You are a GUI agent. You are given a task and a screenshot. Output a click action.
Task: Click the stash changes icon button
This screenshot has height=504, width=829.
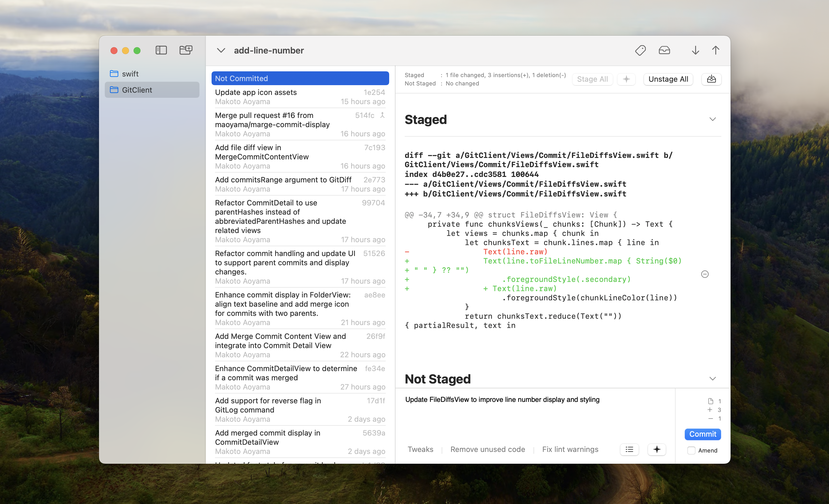click(711, 79)
